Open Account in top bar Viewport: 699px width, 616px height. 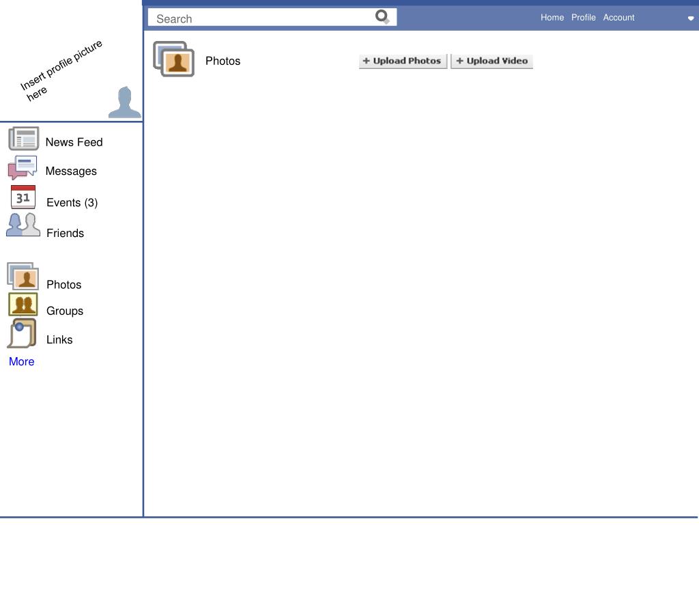(618, 17)
